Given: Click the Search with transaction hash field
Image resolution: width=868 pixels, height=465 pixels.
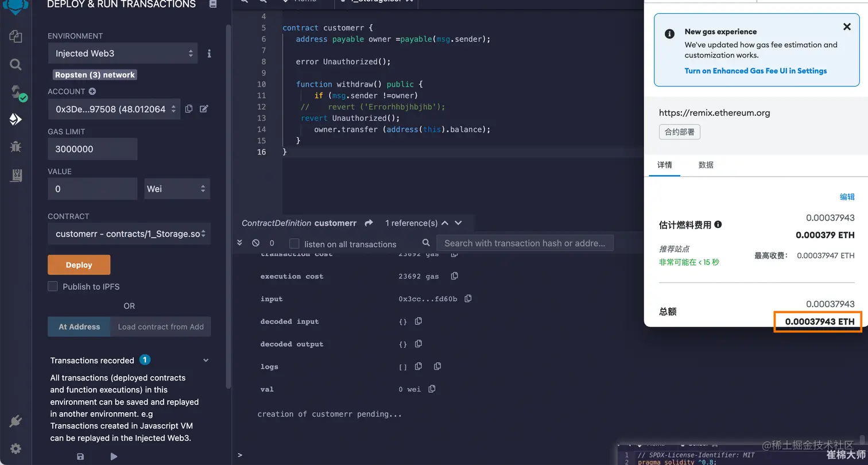Looking at the screenshot, I should [x=525, y=243].
